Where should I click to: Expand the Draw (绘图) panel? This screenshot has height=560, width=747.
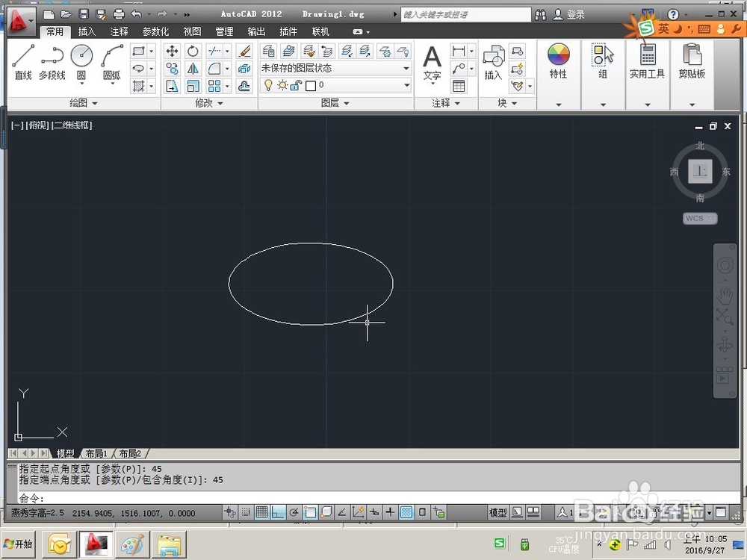[84, 103]
